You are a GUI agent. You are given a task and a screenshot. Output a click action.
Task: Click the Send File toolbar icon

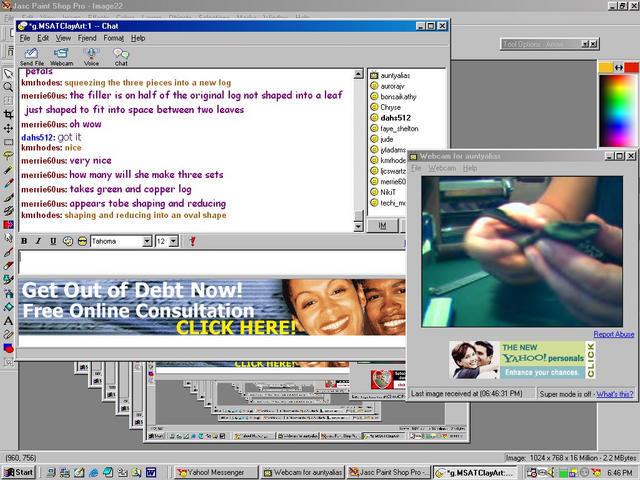[31, 57]
